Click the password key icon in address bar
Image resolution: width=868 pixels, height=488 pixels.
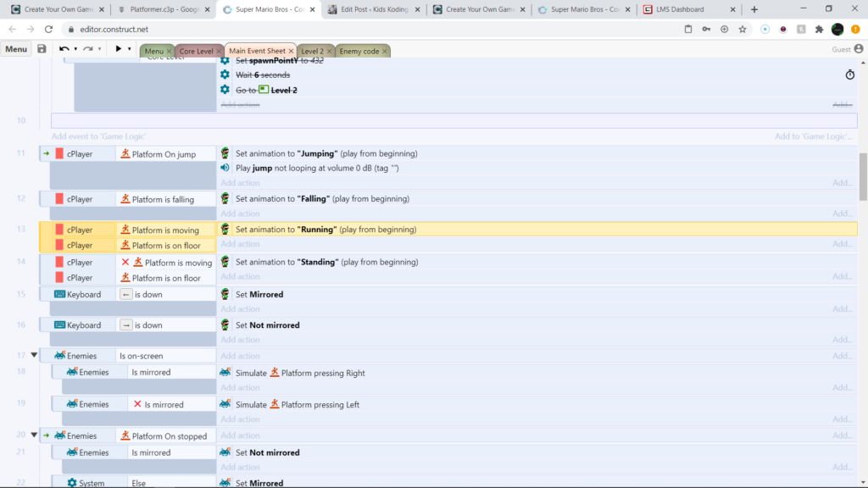point(706,30)
